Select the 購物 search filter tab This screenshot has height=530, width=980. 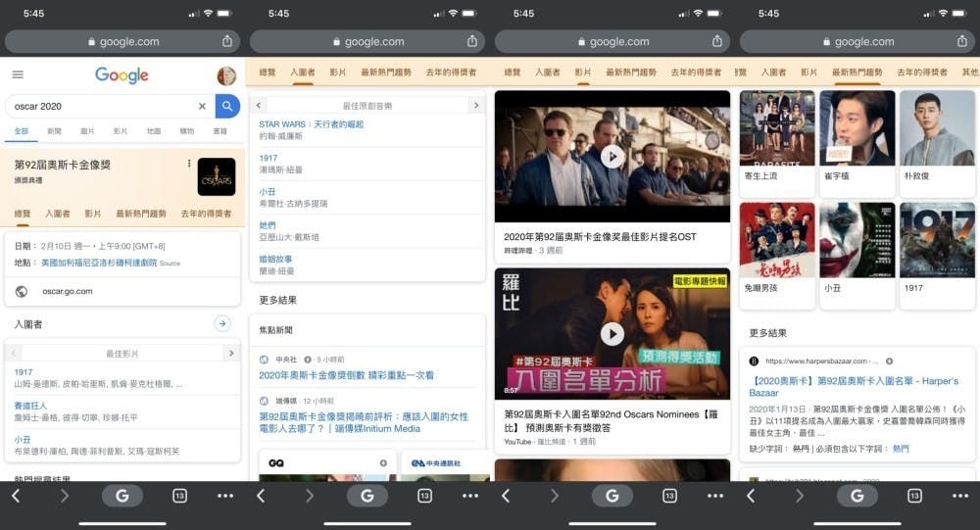[187, 131]
